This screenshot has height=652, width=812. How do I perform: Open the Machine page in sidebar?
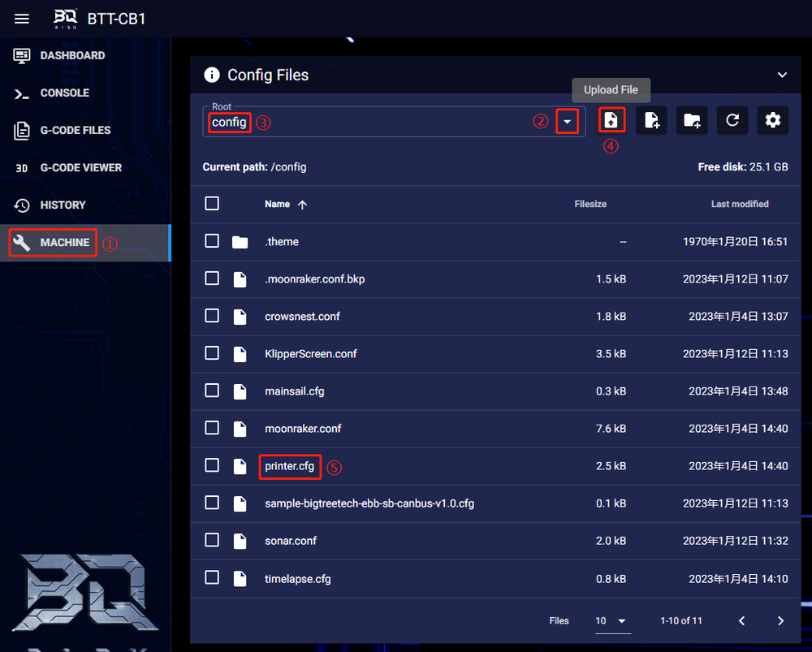coord(64,242)
